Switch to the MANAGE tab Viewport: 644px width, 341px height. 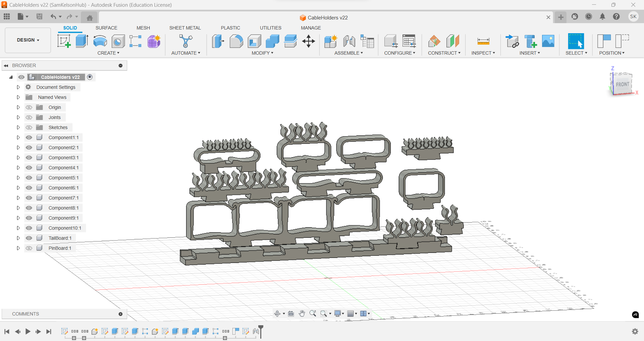pyautogui.click(x=311, y=28)
